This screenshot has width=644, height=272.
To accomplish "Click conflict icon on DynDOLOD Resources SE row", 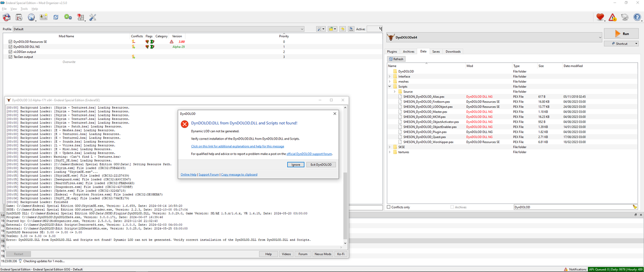I will click(x=133, y=41).
